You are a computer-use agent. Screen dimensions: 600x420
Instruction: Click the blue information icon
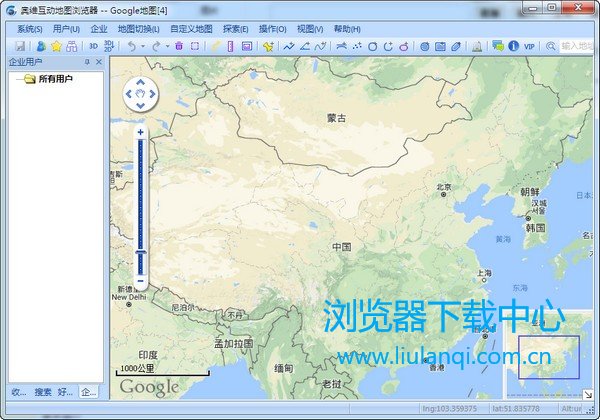[513, 46]
